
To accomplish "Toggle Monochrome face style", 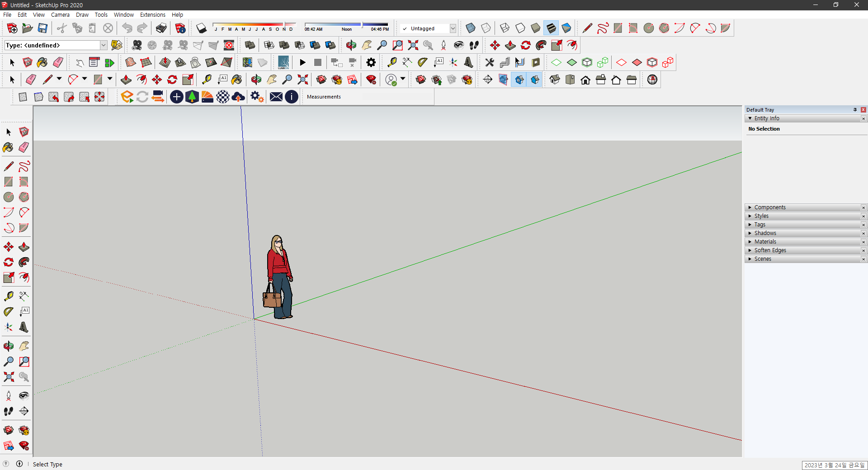I will (x=566, y=28).
